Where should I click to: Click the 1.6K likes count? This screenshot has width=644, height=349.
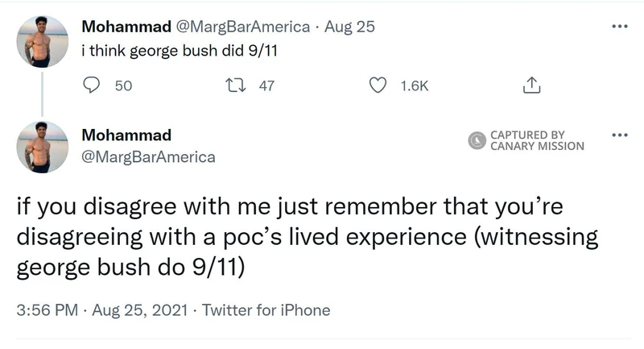point(414,85)
